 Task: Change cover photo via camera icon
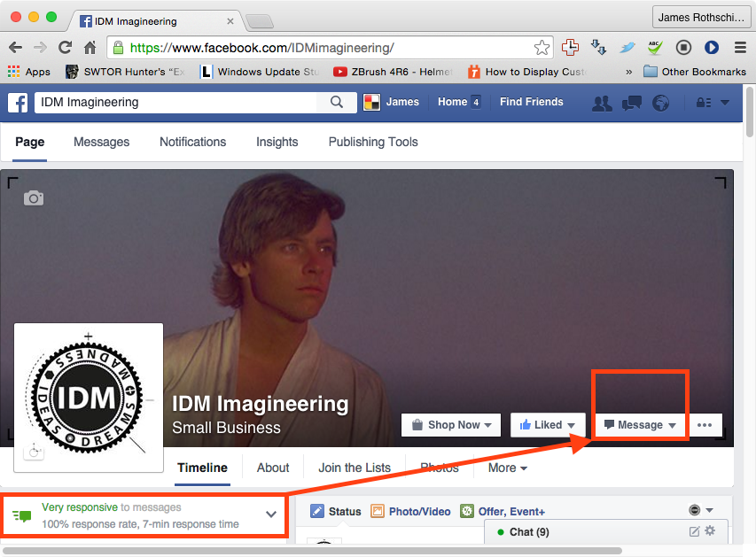[x=34, y=197]
